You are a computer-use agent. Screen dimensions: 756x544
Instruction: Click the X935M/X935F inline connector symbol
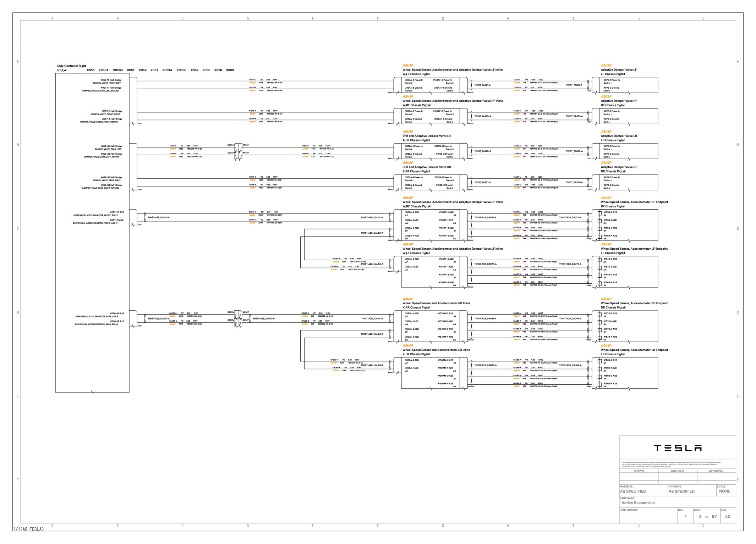pyautogui.click(x=238, y=152)
